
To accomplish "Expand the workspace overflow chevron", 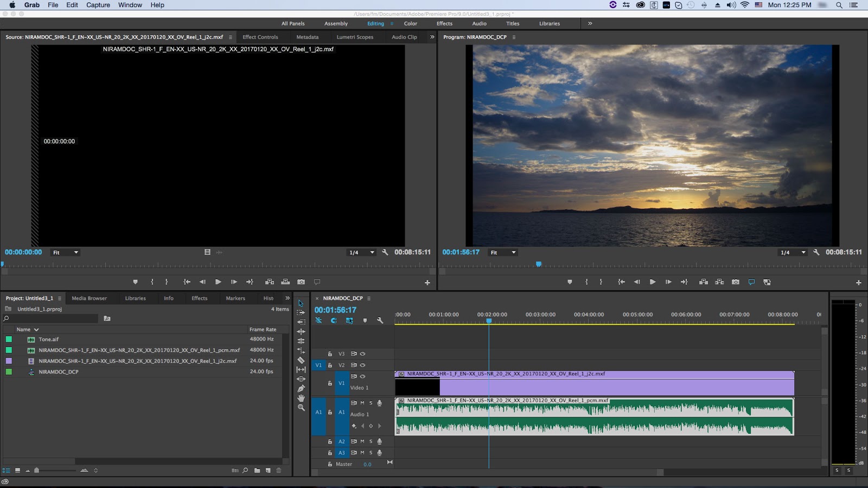I will point(590,23).
